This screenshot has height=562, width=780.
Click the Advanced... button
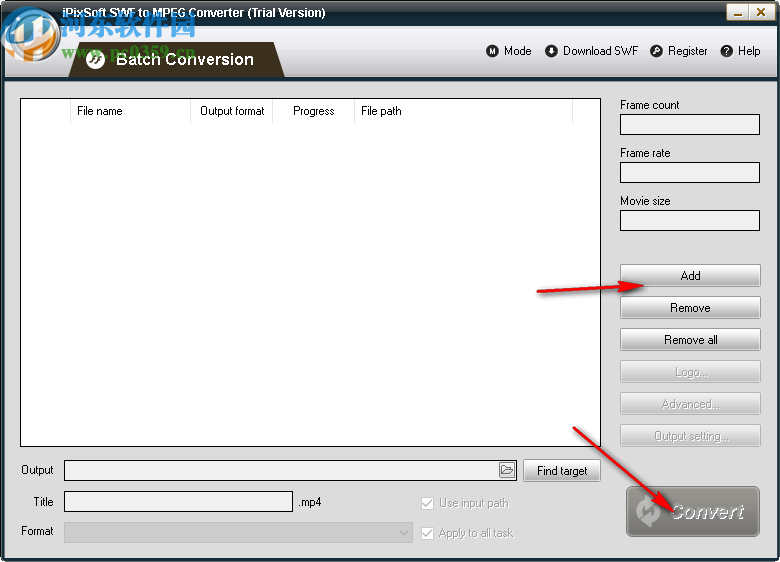tap(690, 404)
